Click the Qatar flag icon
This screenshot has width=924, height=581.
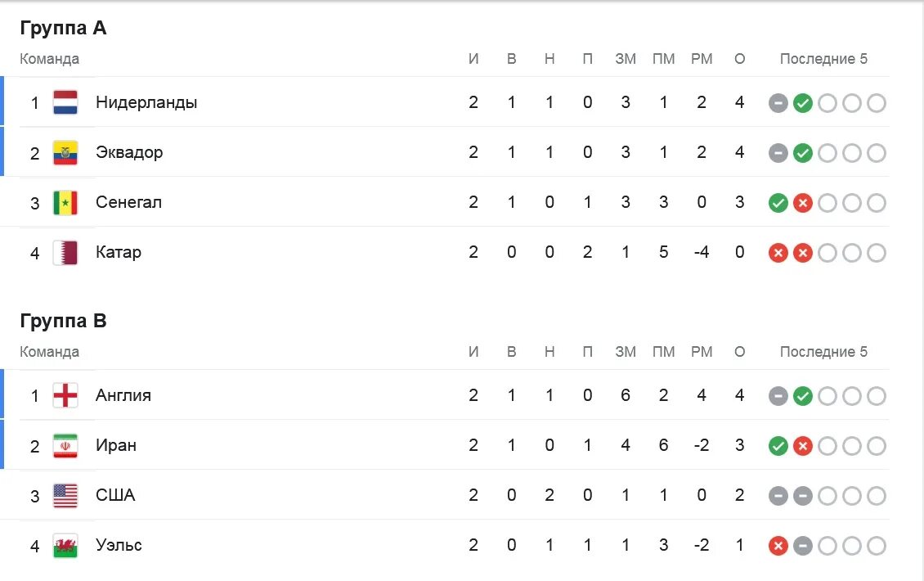point(65,253)
